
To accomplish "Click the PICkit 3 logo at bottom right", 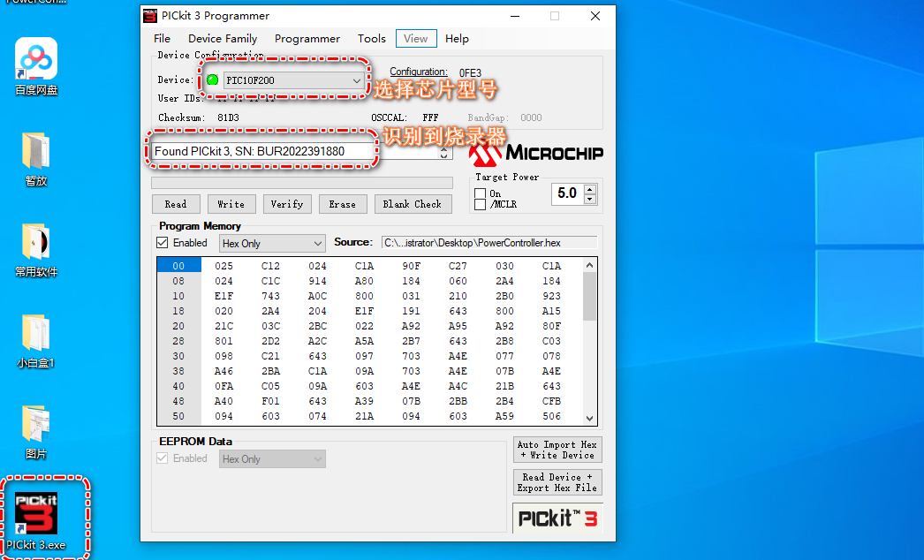I will pos(557,518).
